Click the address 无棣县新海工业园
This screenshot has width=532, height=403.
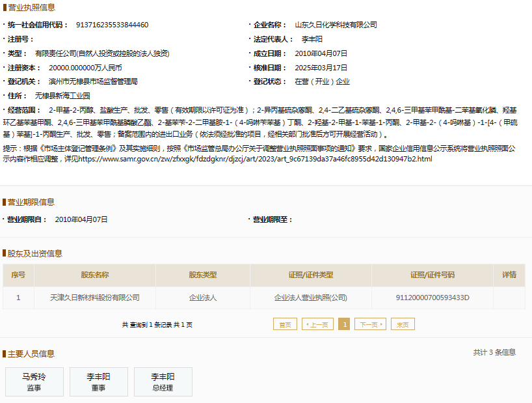pyautogui.click(x=62, y=96)
